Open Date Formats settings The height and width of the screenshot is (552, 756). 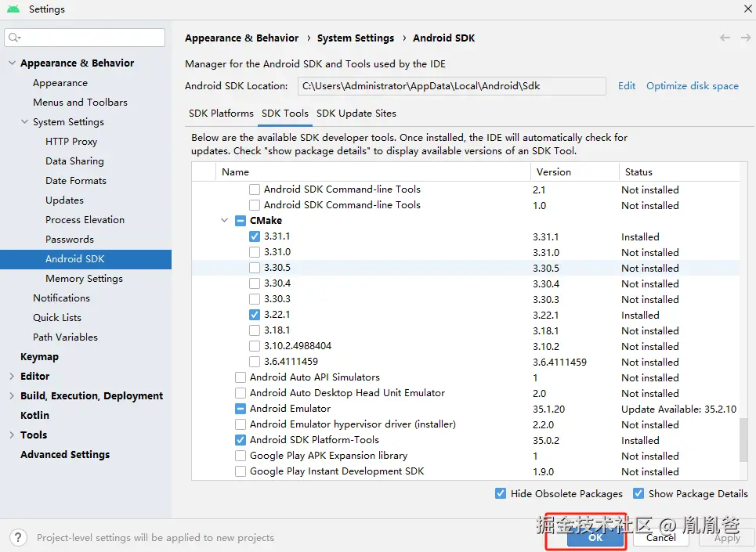pyautogui.click(x=76, y=181)
